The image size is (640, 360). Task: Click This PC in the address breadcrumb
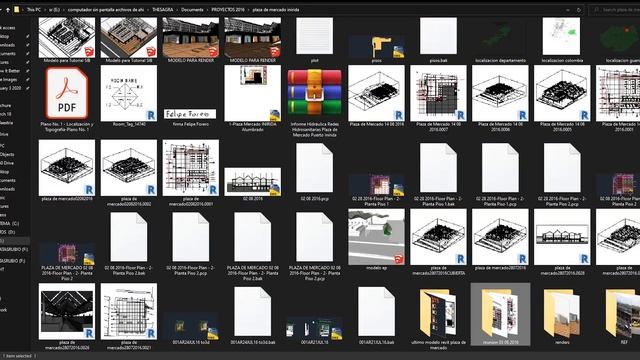[34, 9]
